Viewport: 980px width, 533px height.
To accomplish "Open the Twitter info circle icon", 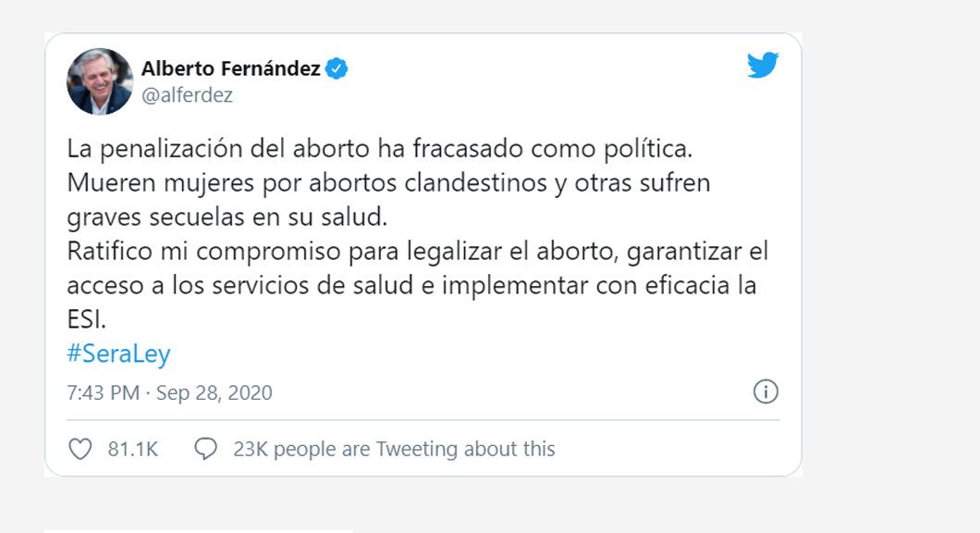I will [766, 391].
